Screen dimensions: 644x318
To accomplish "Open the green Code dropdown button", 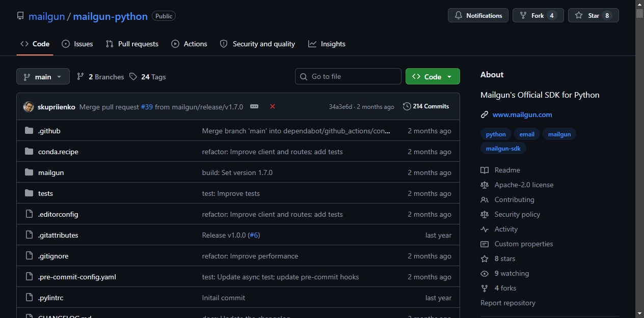I will click(x=433, y=76).
